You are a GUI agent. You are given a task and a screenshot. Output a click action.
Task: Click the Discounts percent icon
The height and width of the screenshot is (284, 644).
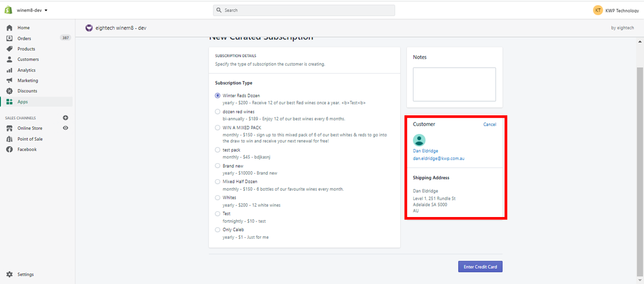[x=9, y=91]
